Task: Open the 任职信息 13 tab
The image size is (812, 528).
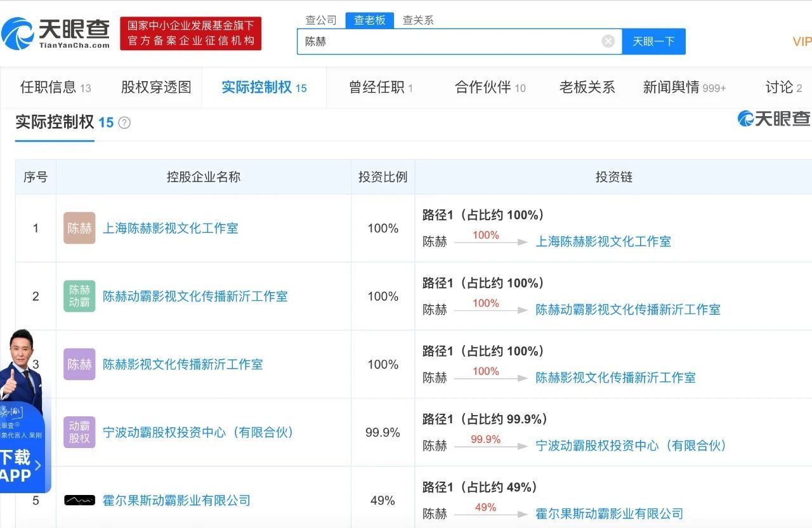Action: (x=56, y=88)
